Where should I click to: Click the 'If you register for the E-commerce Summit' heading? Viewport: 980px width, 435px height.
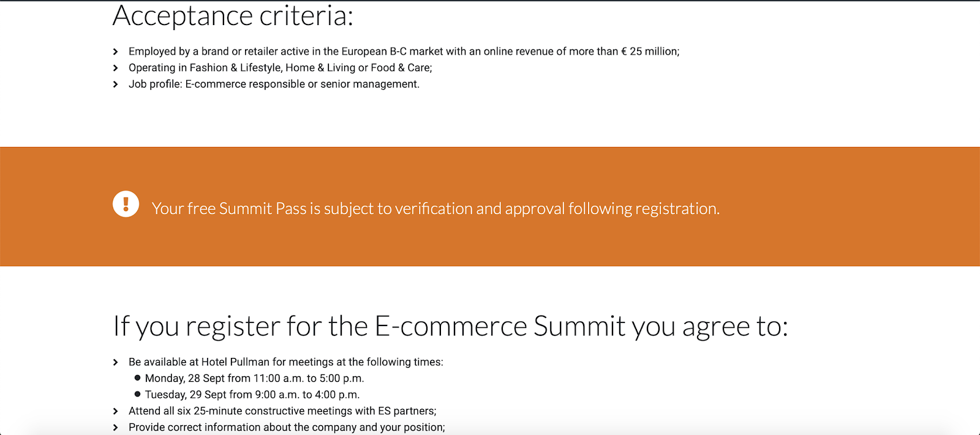[x=450, y=326]
